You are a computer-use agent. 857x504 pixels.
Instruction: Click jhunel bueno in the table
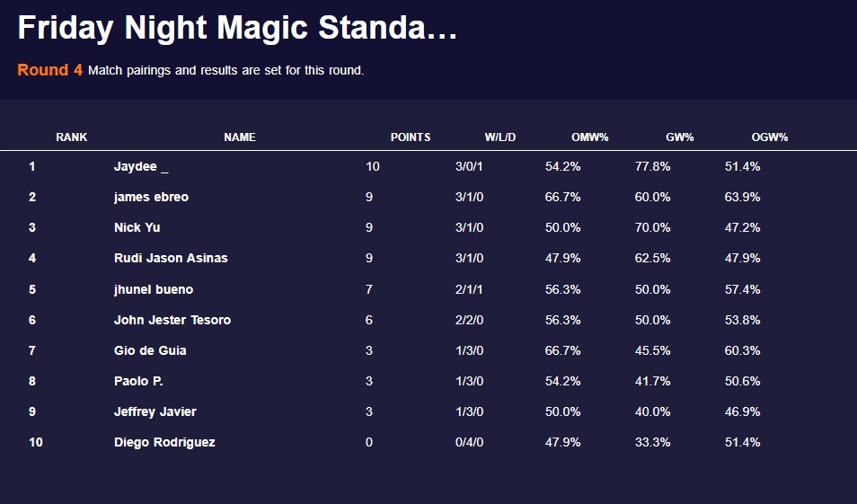tap(154, 289)
